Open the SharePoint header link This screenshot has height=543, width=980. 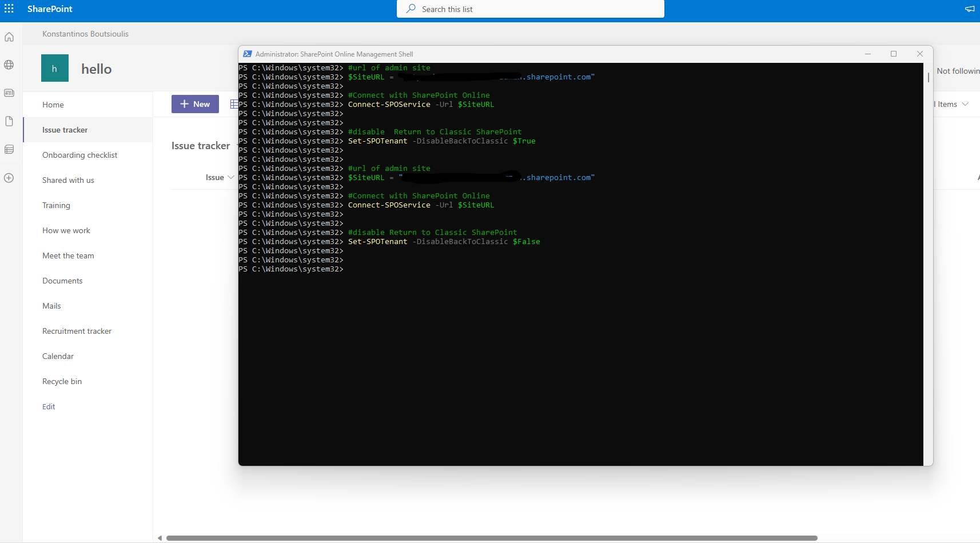tap(50, 9)
